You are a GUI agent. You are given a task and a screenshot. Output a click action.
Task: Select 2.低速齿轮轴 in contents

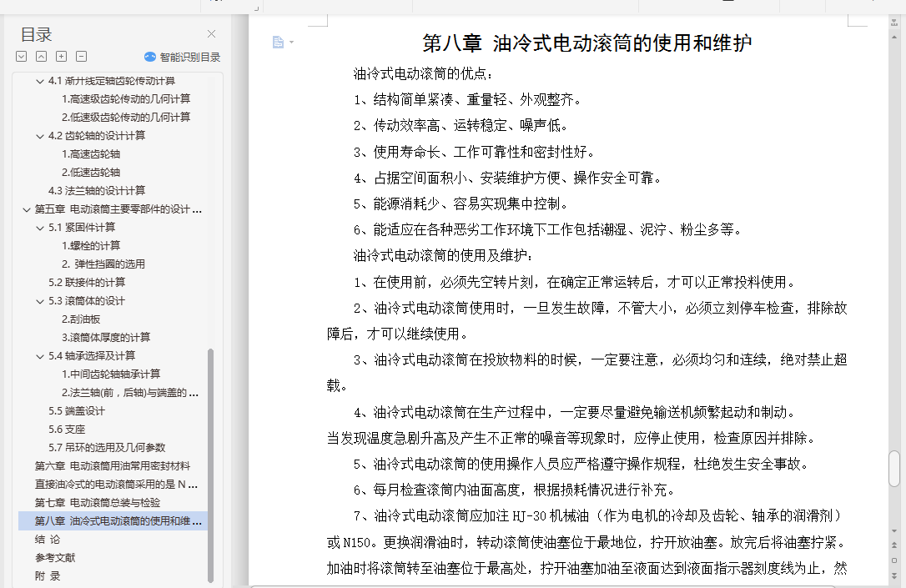91,172
